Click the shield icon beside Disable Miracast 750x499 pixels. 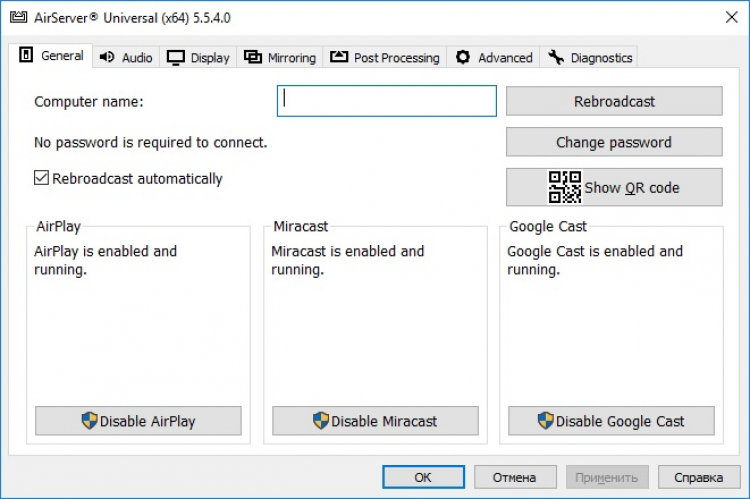[321, 421]
